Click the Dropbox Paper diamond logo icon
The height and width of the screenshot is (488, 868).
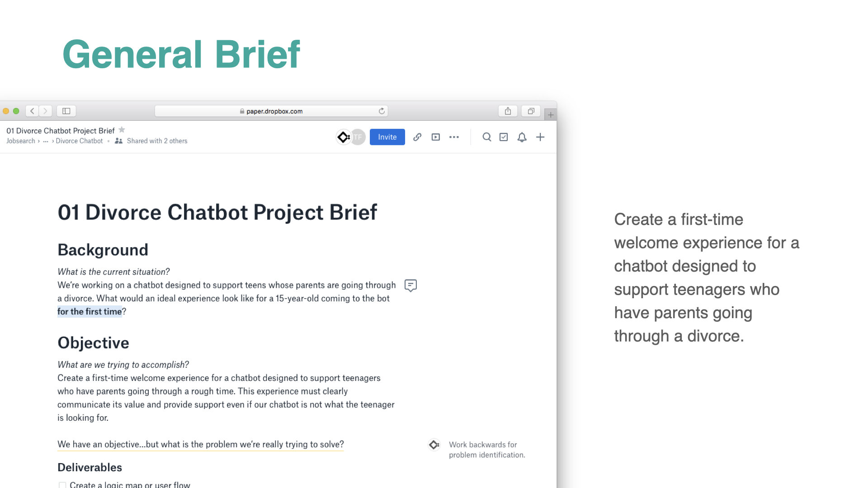pyautogui.click(x=344, y=136)
